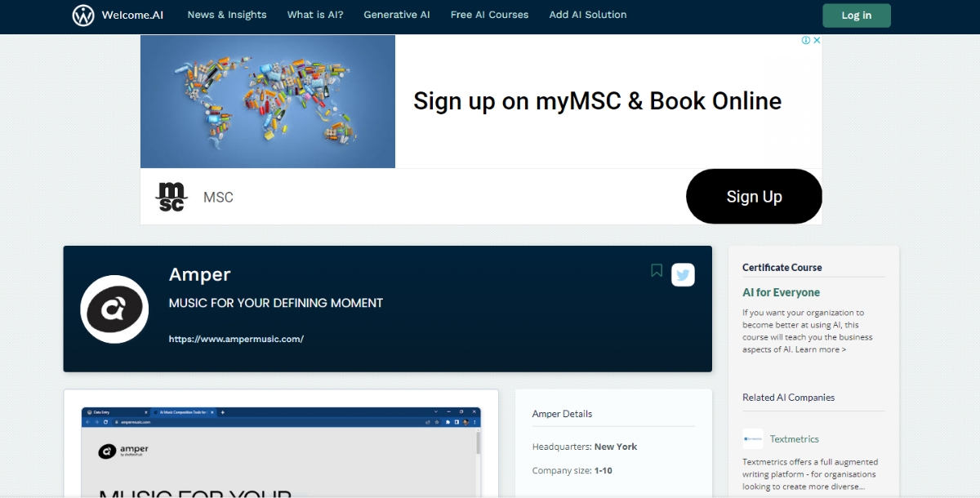Click the Welcome.AI logo icon
980x498 pixels.
click(83, 16)
